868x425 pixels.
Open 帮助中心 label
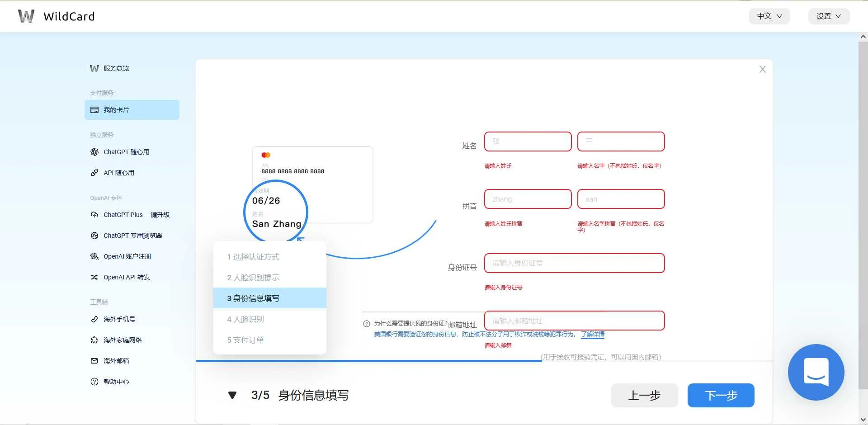coord(116,382)
